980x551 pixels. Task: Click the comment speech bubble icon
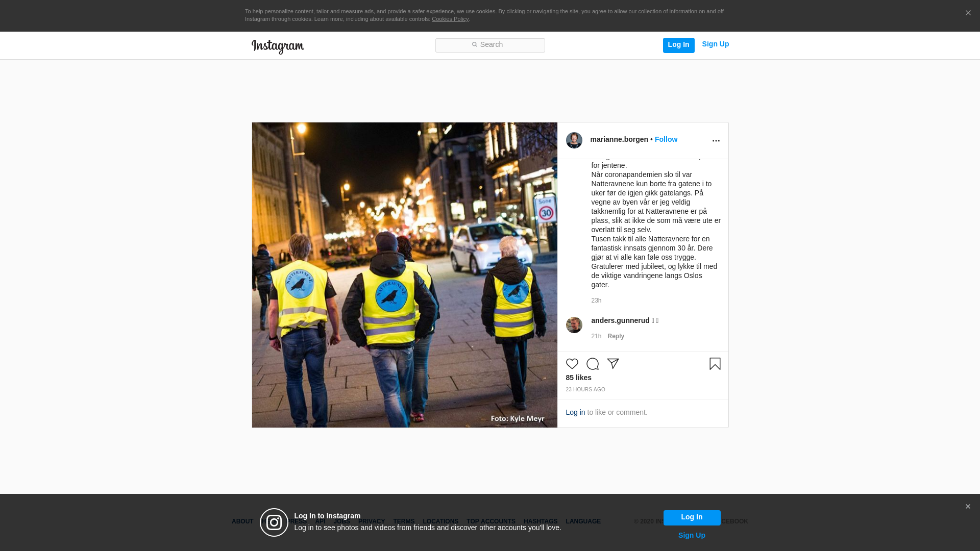(x=593, y=364)
